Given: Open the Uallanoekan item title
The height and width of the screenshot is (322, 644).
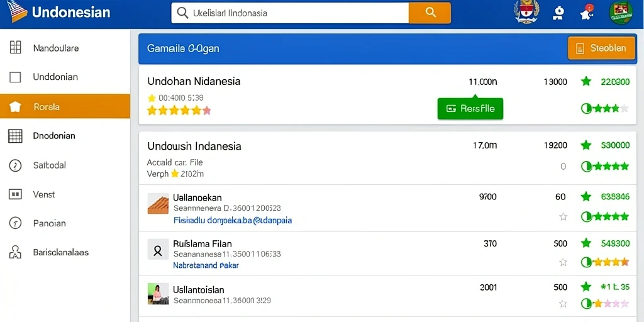Looking at the screenshot, I should click(197, 197).
